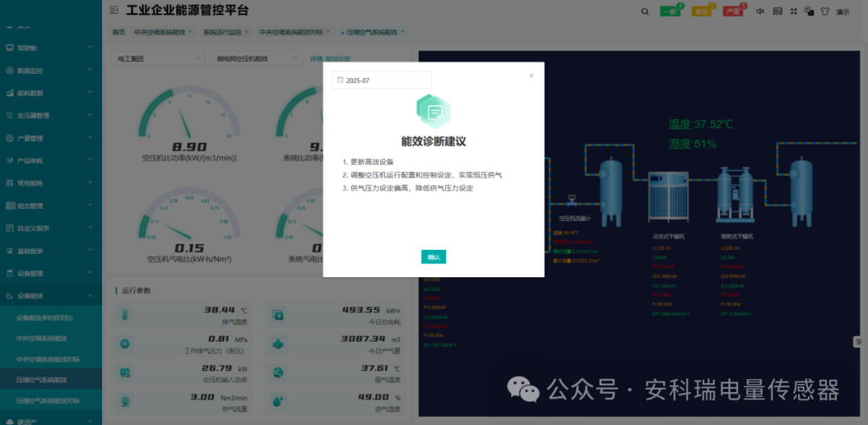The height and width of the screenshot is (425, 868).
Task: Expand the 产品单耗 sidebar menu
Action: pos(51,161)
